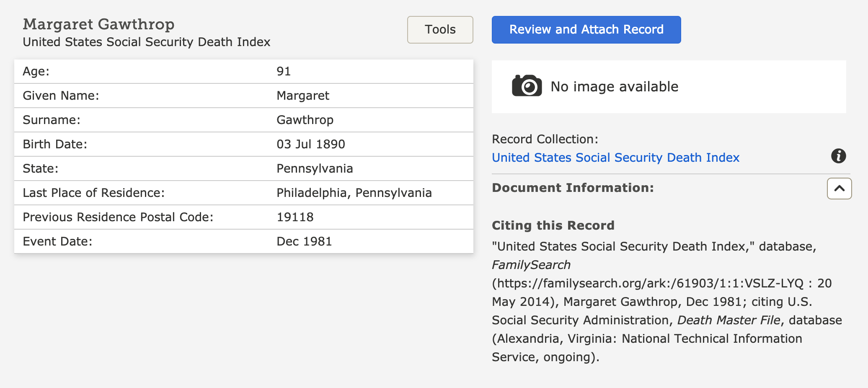Click the Document Information heading

tap(573, 188)
